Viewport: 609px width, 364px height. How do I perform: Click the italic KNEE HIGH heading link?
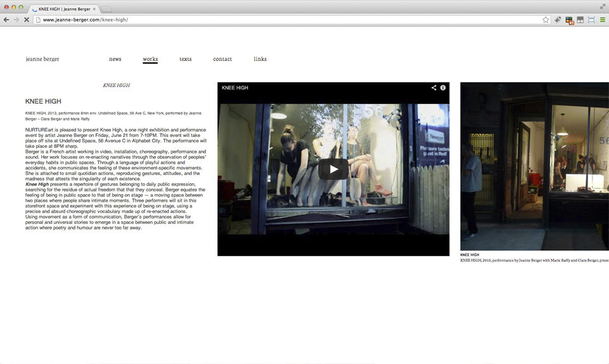(116, 85)
